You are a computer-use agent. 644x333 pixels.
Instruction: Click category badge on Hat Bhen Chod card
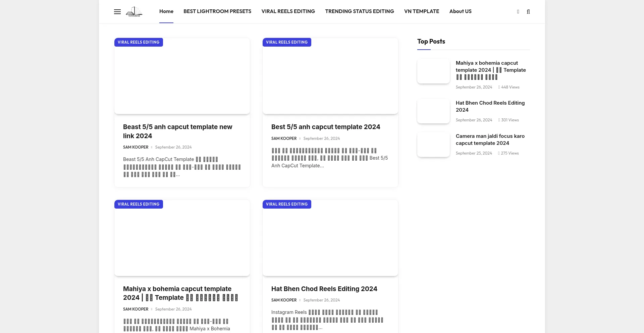click(x=287, y=204)
